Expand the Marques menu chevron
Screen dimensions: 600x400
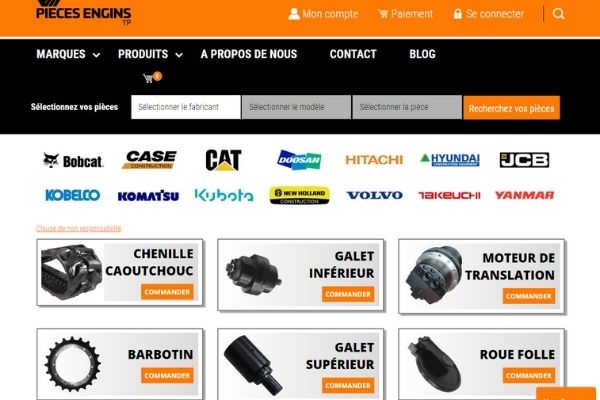click(x=97, y=55)
